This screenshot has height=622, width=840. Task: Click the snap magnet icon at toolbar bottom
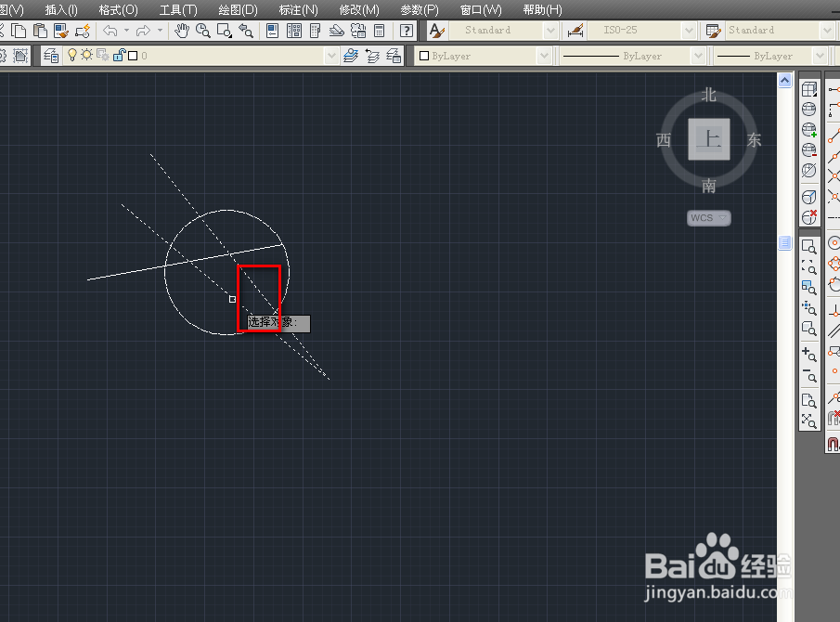833,444
